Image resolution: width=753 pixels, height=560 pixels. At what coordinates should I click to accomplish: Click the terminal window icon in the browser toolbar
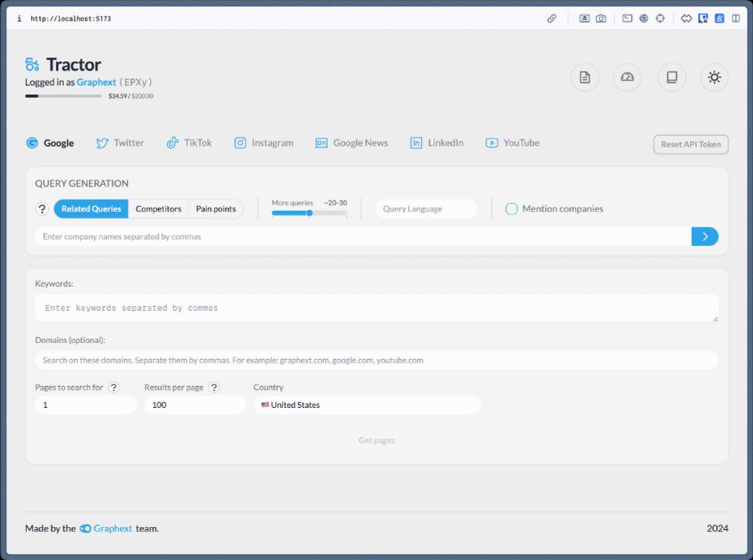coord(627,18)
